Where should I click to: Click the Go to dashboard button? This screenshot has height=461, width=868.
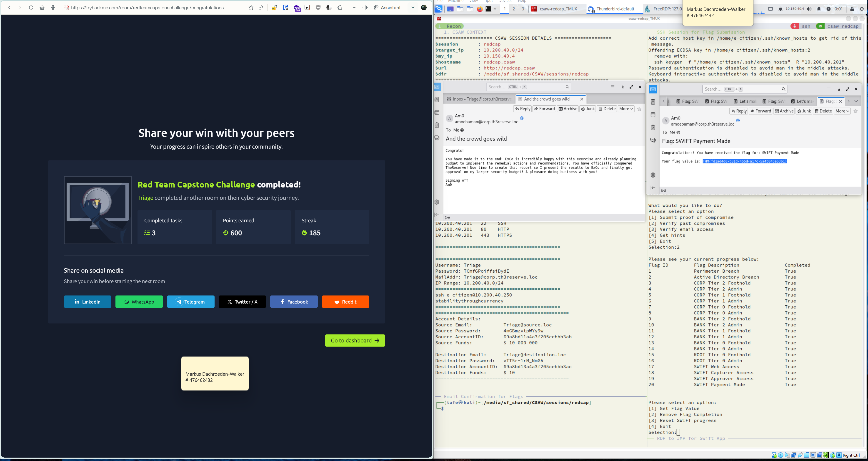click(355, 340)
